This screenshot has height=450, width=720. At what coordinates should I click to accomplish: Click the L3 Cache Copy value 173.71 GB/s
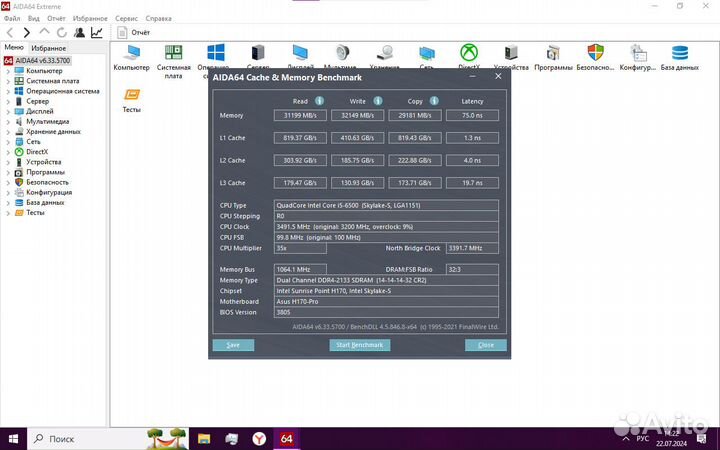(x=415, y=183)
